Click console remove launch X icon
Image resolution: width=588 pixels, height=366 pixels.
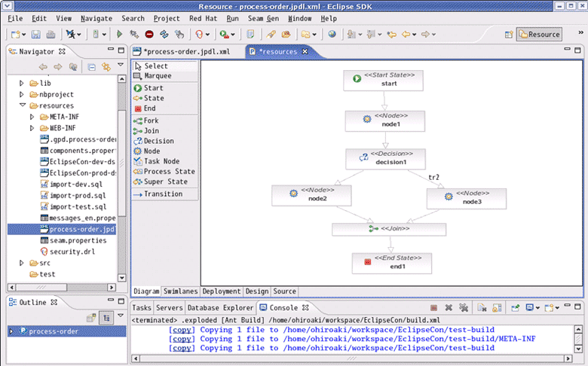click(x=449, y=308)
